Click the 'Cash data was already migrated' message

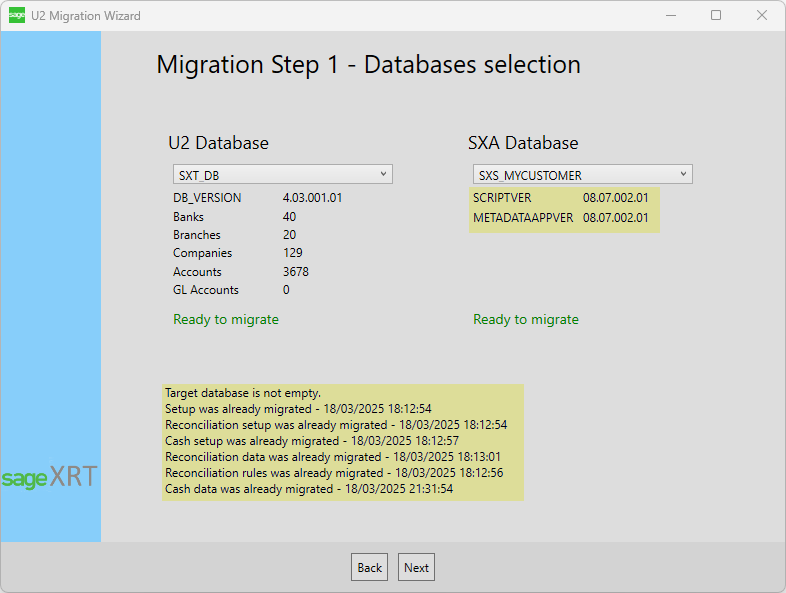click(309, 489)
